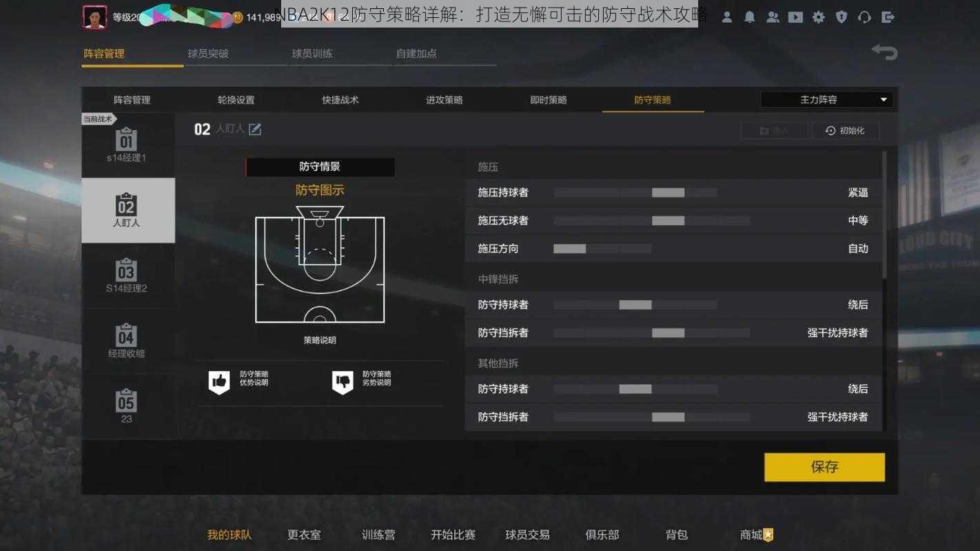
Task: Click the 中等 value text
Action: (858, 220)
